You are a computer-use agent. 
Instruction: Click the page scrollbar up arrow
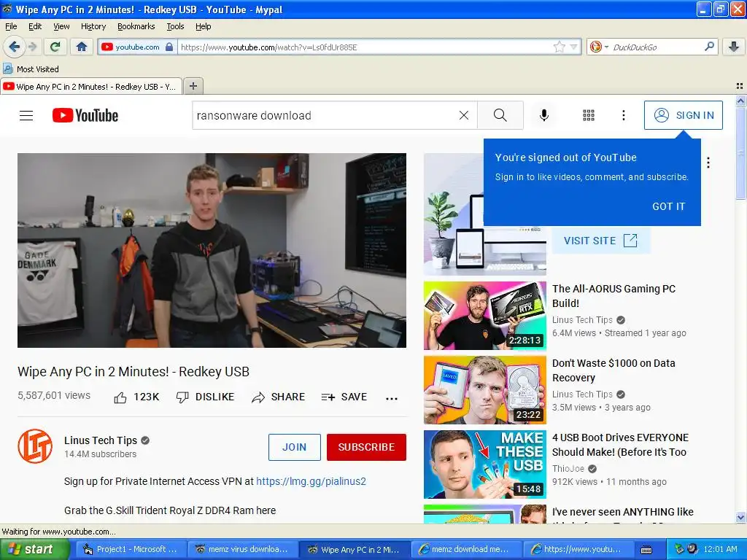click(740, 101)
